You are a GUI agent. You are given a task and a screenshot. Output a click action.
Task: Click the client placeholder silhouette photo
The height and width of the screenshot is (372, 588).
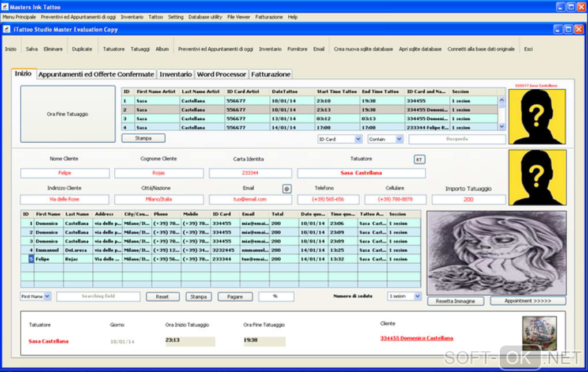537,177
